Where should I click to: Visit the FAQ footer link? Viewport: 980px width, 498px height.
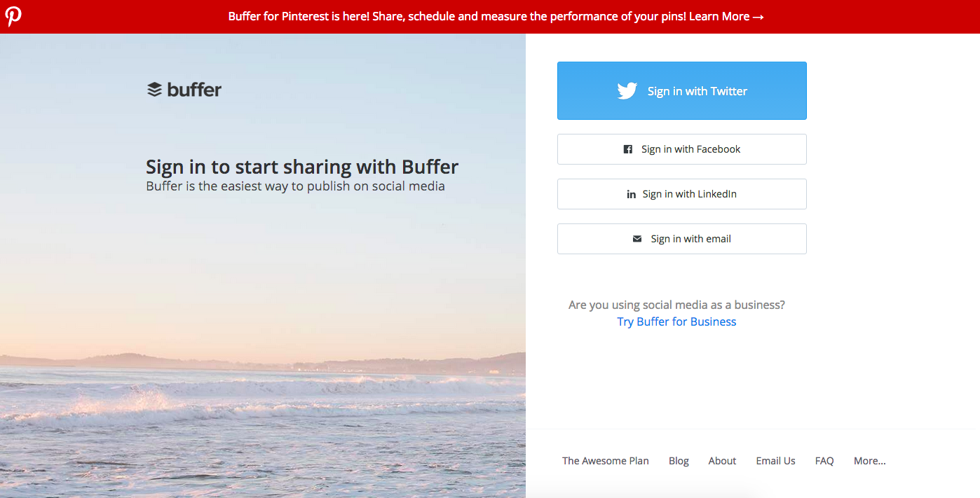pyautogui.click(x=824, y=461)
